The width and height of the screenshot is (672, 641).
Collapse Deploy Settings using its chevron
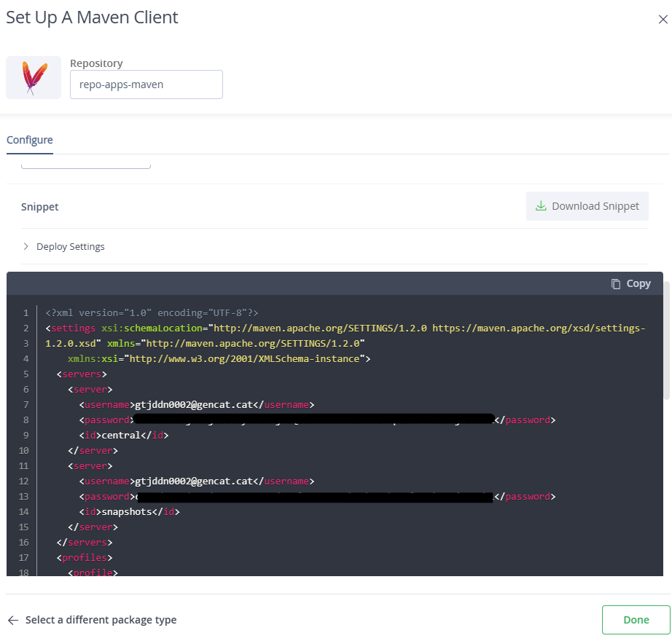26,246
